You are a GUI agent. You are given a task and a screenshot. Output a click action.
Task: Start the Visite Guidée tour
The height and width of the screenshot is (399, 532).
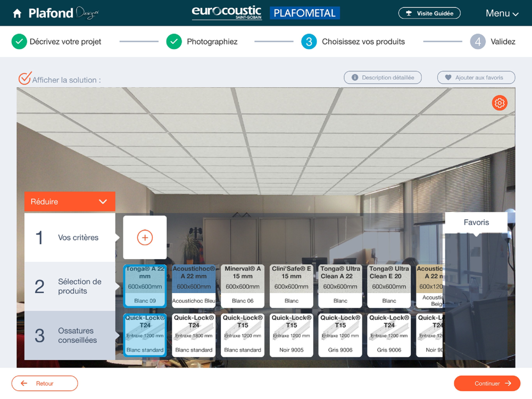429,13
